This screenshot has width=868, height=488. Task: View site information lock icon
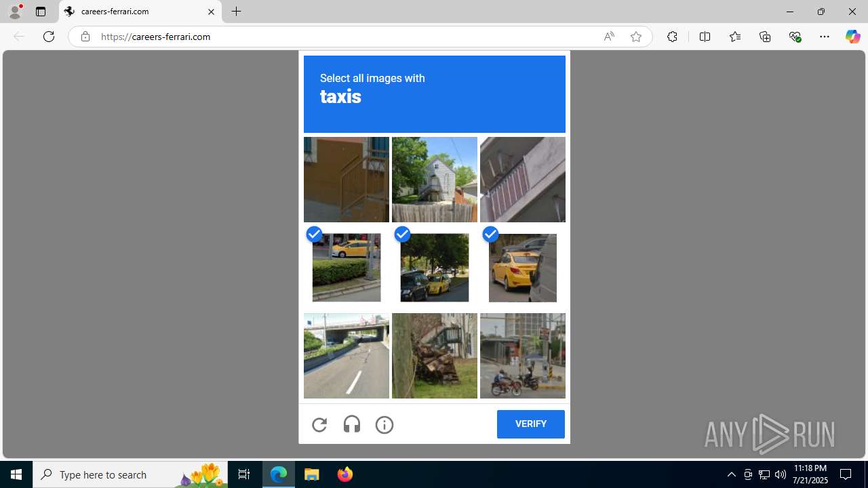pos(85,37)
